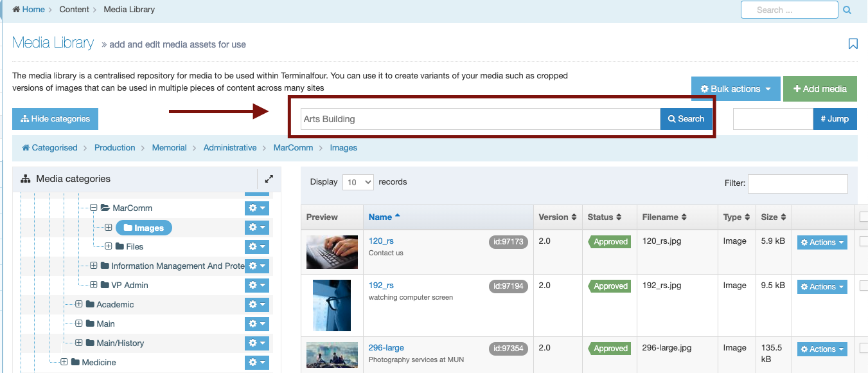868x373 pixels.
Task: Focus the Arts Building search field
Action: pos(481,119)
